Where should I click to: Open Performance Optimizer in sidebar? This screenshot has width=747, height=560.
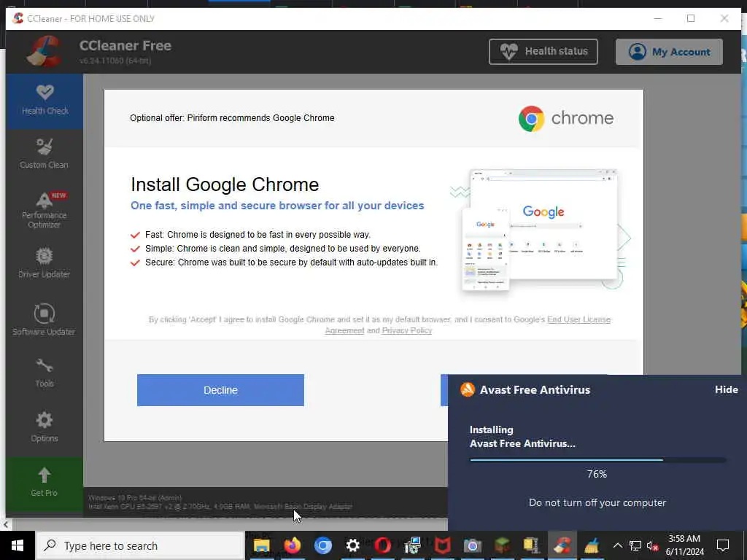44,209
